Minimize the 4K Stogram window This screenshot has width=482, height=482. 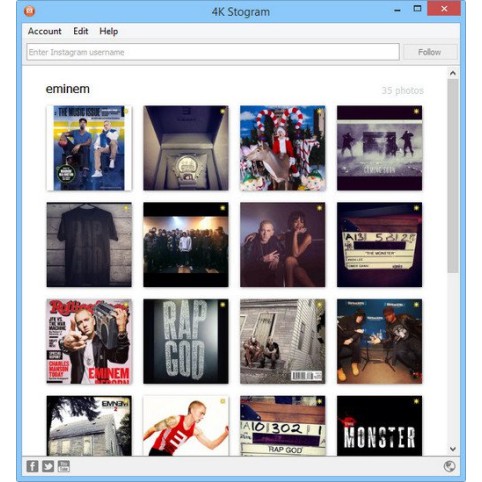pos(397,10)
